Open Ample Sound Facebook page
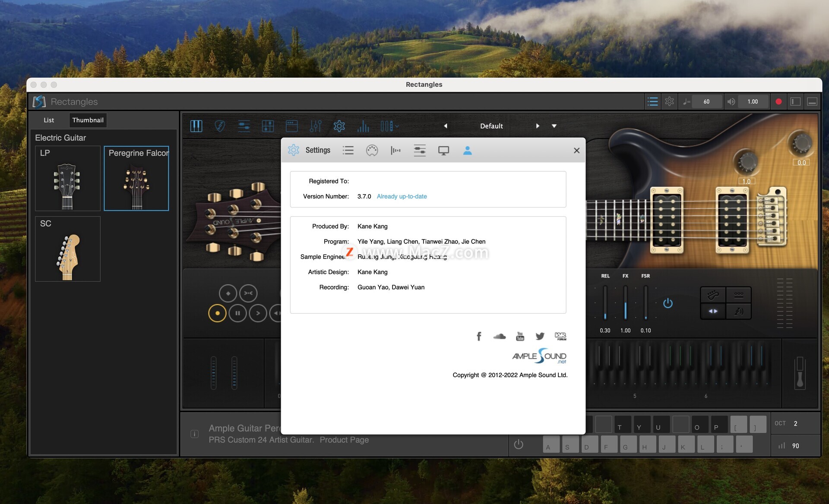Image resolution: width=829 pixels, height=504 pixels. [479, 336]
